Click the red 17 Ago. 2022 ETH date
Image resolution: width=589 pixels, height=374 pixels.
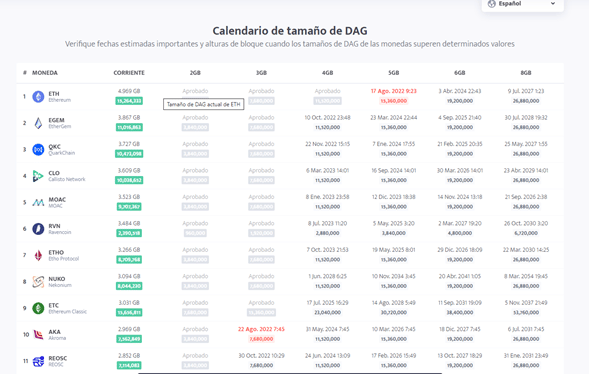click(394, 91)
